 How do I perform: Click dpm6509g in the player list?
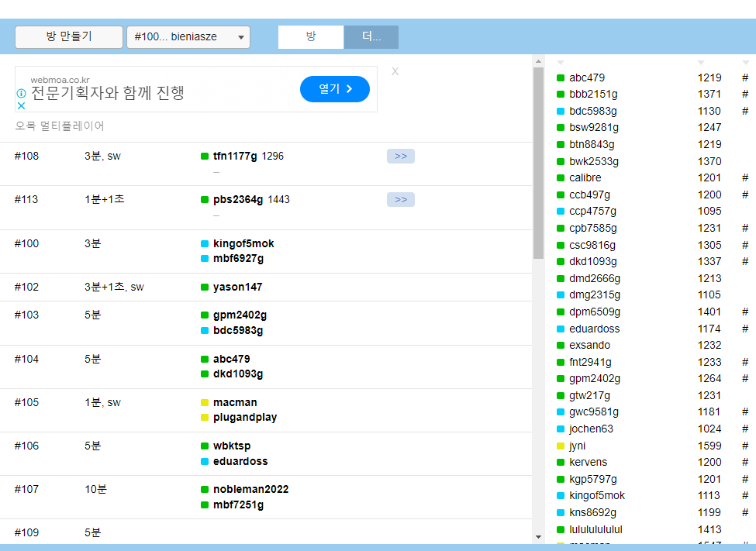[595, 312]
